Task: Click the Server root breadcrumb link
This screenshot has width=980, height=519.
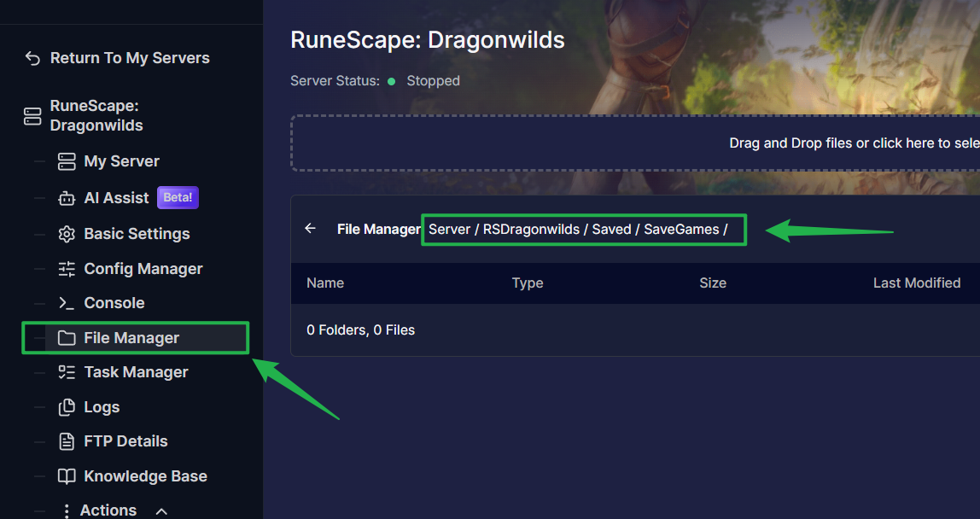Action: coord(449,229)
